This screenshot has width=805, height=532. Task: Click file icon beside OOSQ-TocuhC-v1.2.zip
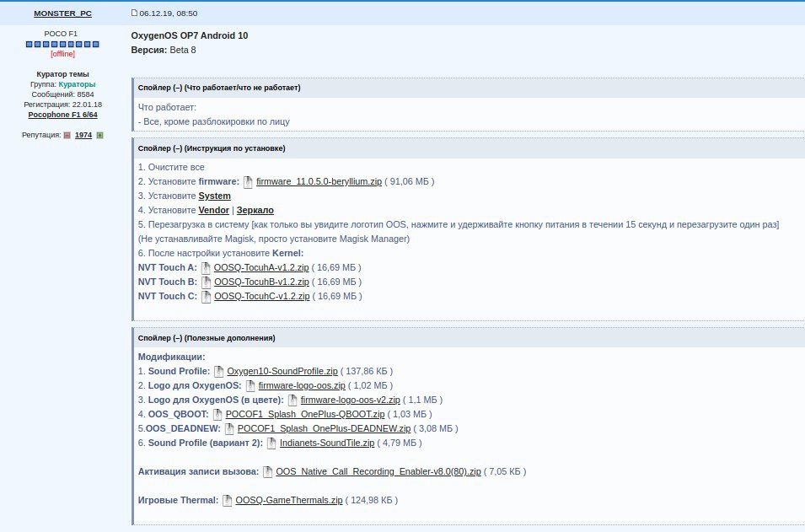tap(206, 297)
